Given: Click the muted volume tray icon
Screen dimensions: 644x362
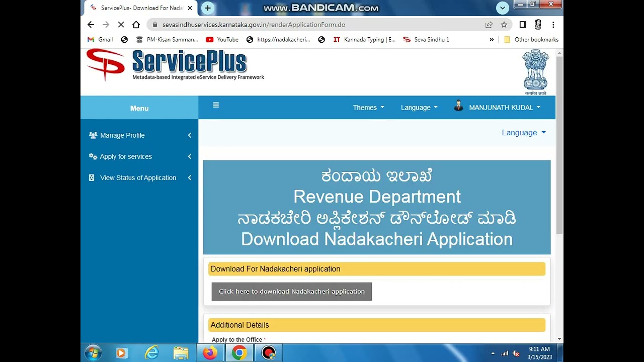Looking at the screenshot, I should [x=516, y=353].
